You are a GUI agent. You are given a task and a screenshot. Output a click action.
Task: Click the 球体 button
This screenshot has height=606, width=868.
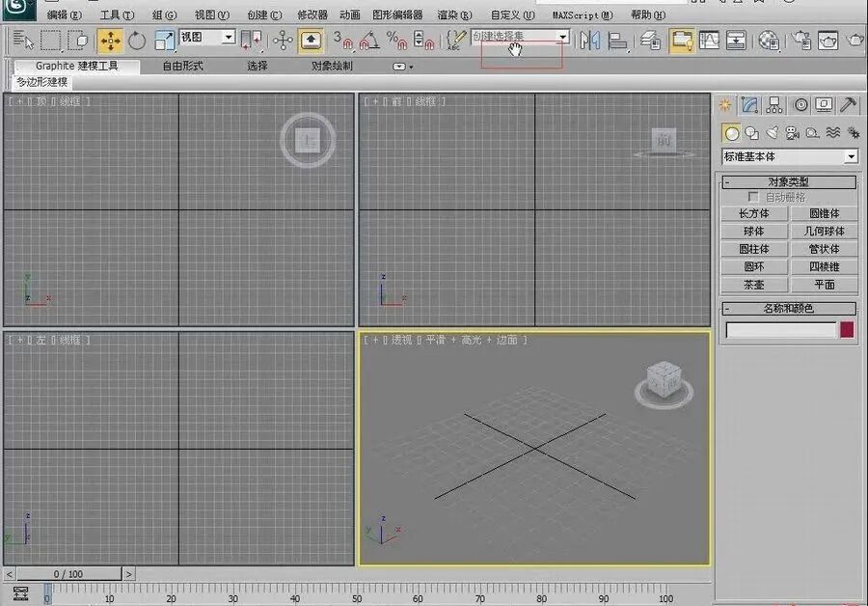click(x=754, y=231)
